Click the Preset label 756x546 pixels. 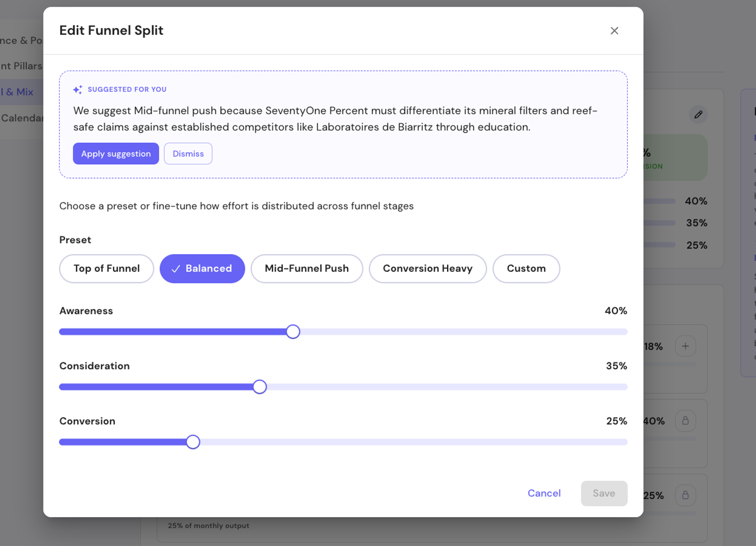pyautogui.click(x=75, y=240)
